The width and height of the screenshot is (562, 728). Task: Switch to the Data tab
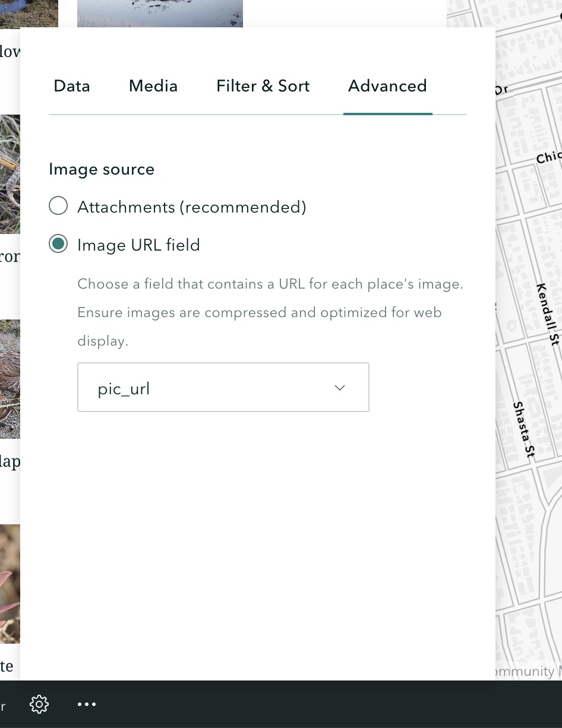71,86
